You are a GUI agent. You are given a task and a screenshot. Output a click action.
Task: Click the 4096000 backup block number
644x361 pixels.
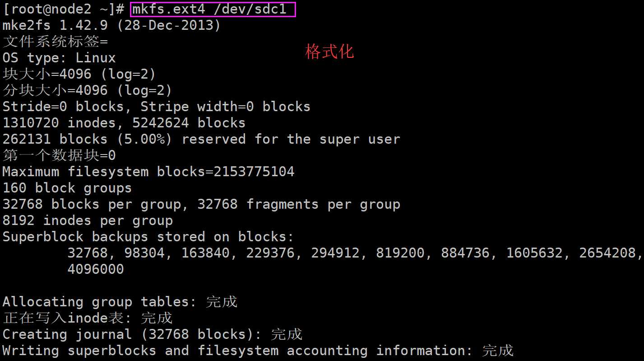pos(96,269)
